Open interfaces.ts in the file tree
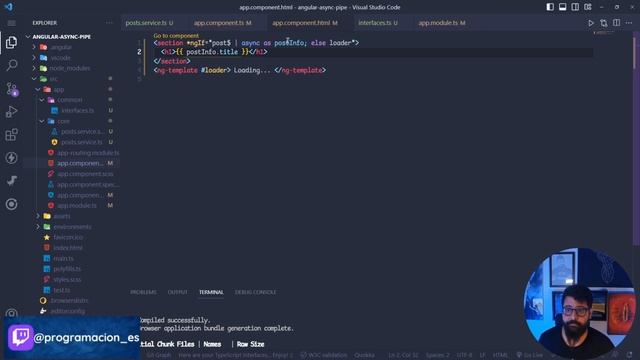 [x=78, y=111]
